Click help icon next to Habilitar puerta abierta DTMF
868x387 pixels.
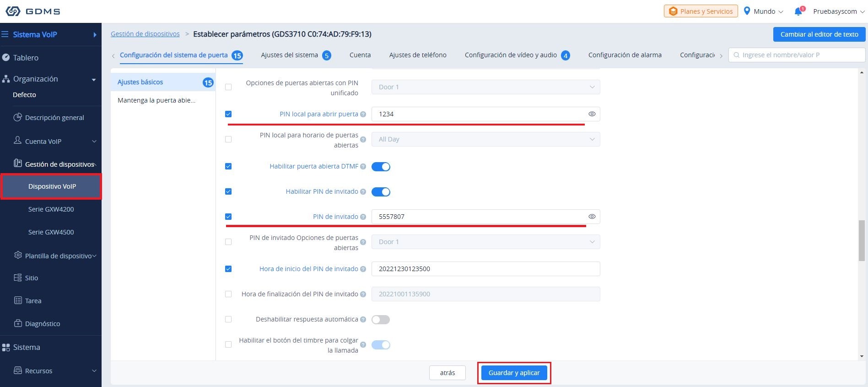(x=363, y=167)
